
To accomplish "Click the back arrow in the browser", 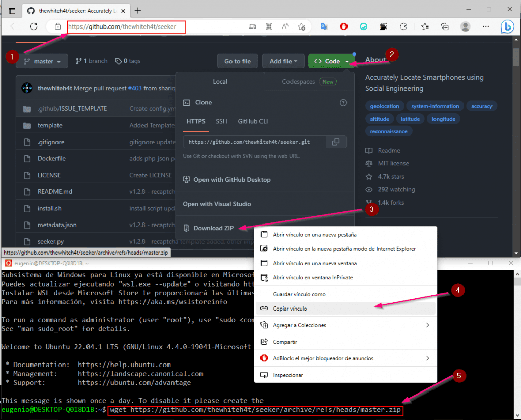I will (14, 26).
